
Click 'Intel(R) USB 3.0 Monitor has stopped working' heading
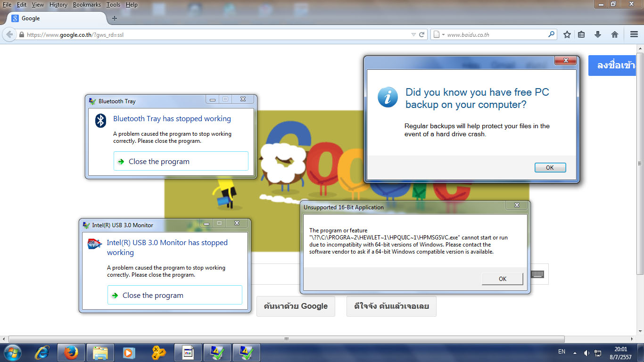[167, 247]
